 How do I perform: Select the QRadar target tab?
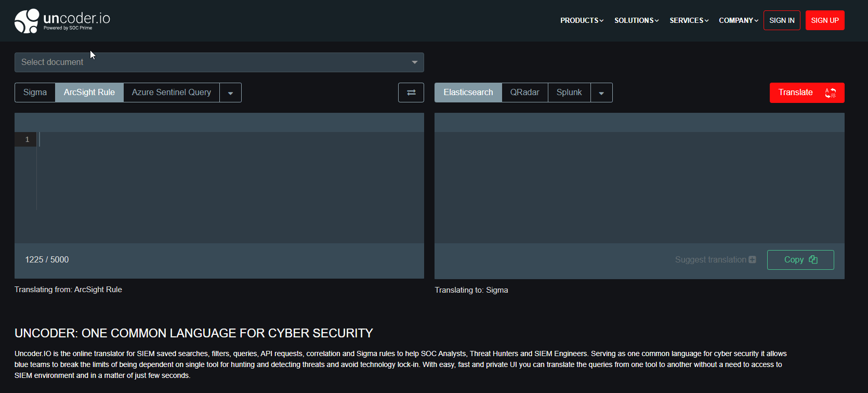point(525,93)
